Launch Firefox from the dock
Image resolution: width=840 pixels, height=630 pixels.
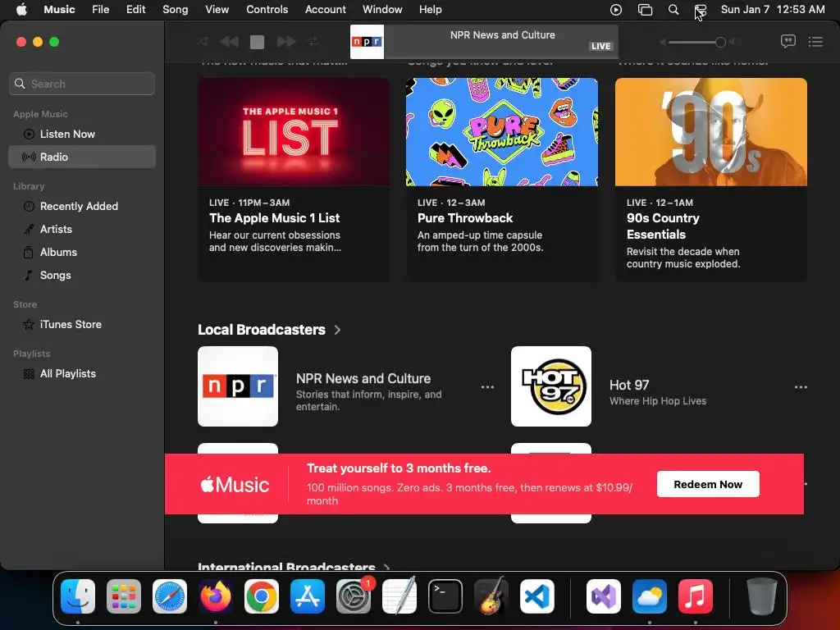[x=216, y=596]
